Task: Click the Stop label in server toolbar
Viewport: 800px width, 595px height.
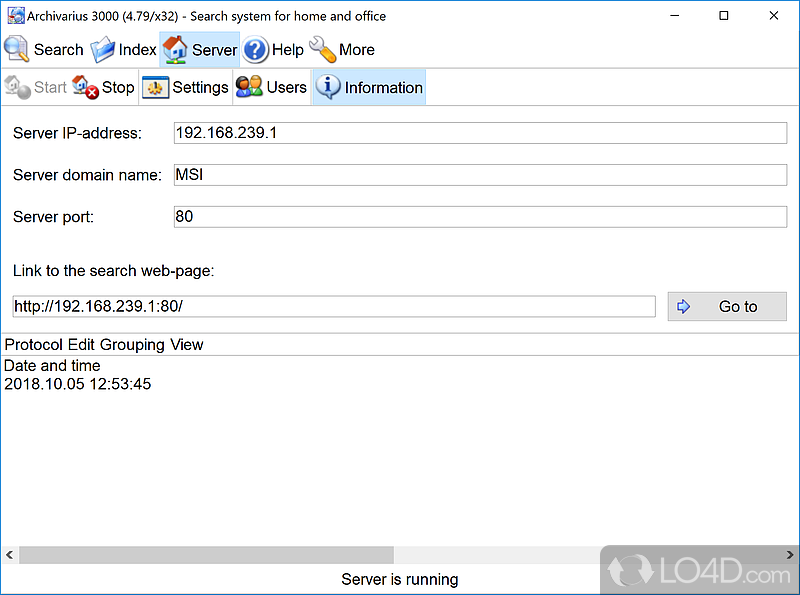Action: [118, 87]
